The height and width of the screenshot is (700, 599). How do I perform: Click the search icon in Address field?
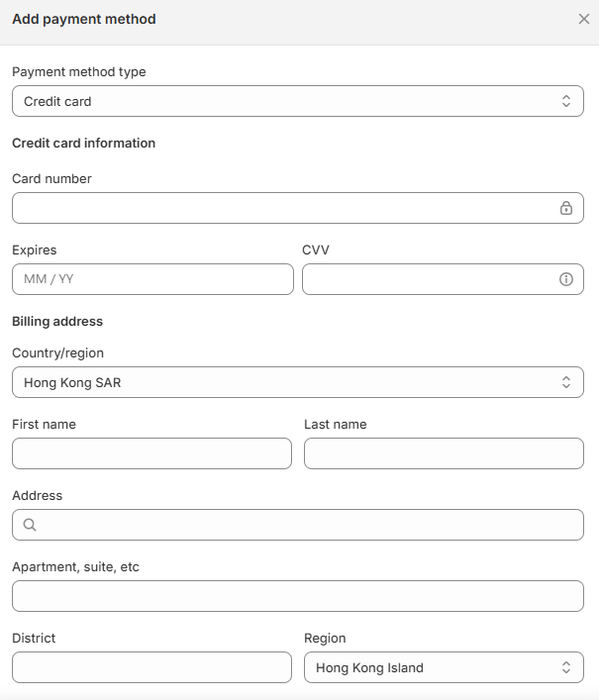tap(30, 525)
